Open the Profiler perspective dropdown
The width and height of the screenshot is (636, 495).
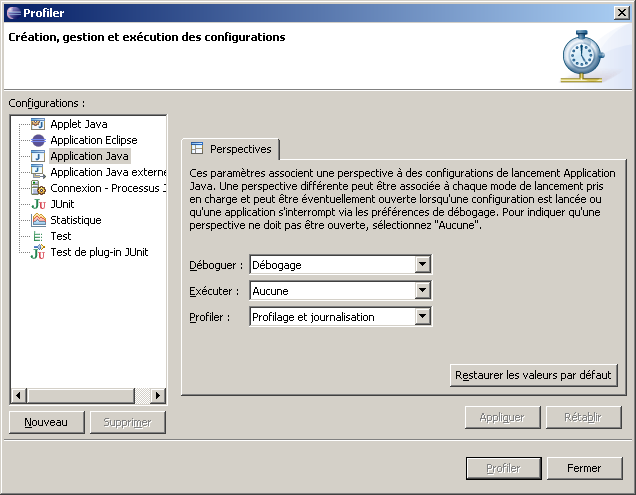(x=422, y=317)
